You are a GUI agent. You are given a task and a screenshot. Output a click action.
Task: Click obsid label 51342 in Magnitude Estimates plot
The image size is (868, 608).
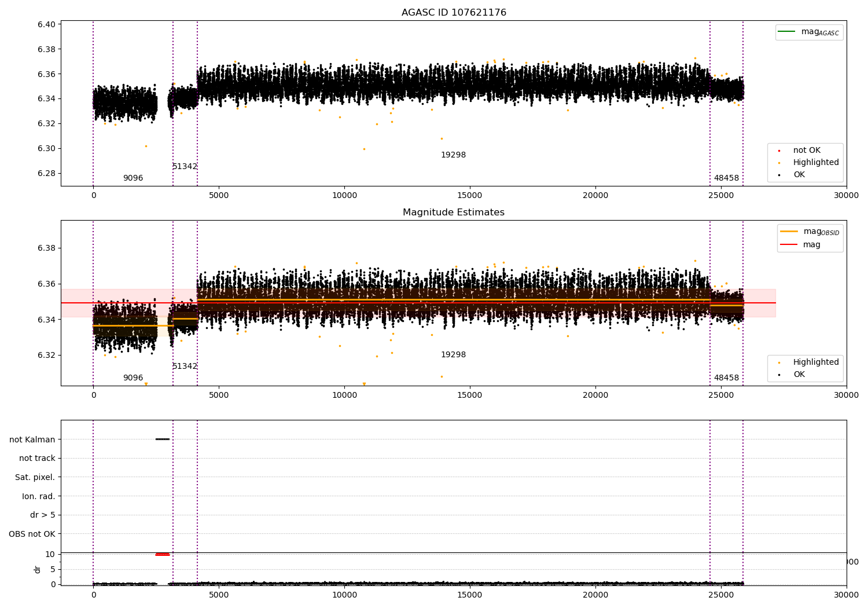tap(185, 367)
